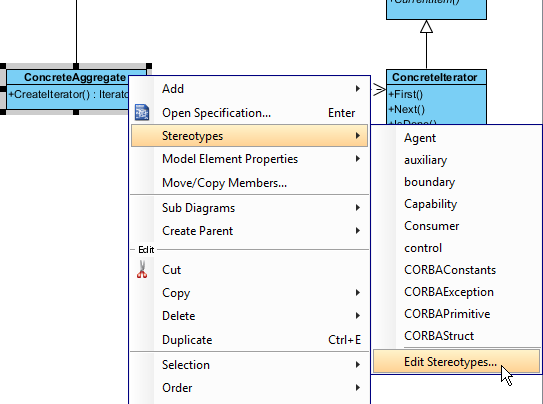Screen dimensions: 543x404
Task: Click the generalization arrowhead above ConcreteIterator
Action: coord(426,26)
